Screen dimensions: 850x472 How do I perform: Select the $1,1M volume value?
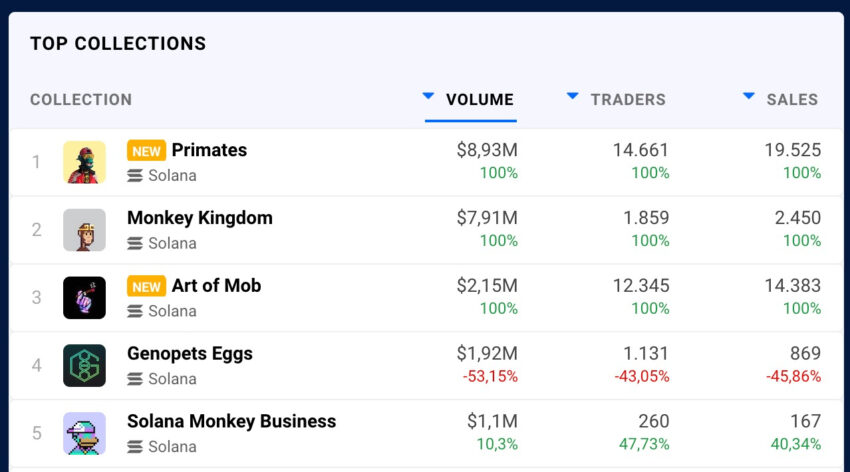[492, 421]
